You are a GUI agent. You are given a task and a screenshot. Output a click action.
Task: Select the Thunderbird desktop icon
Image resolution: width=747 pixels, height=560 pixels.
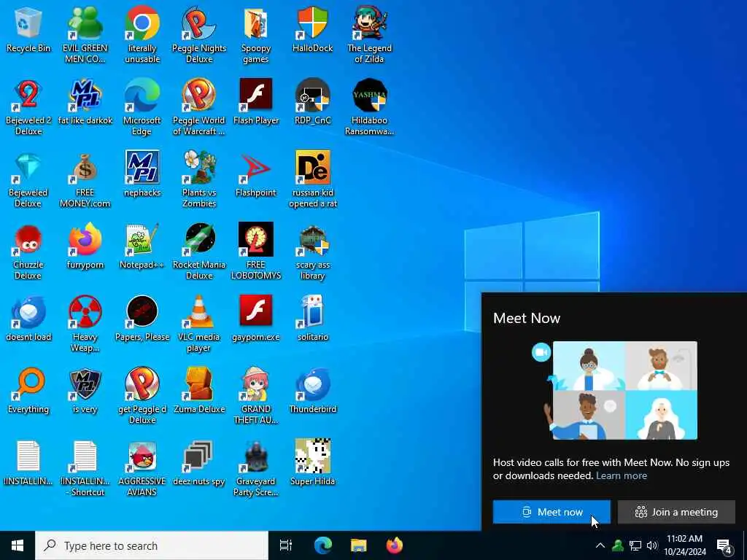312,391
